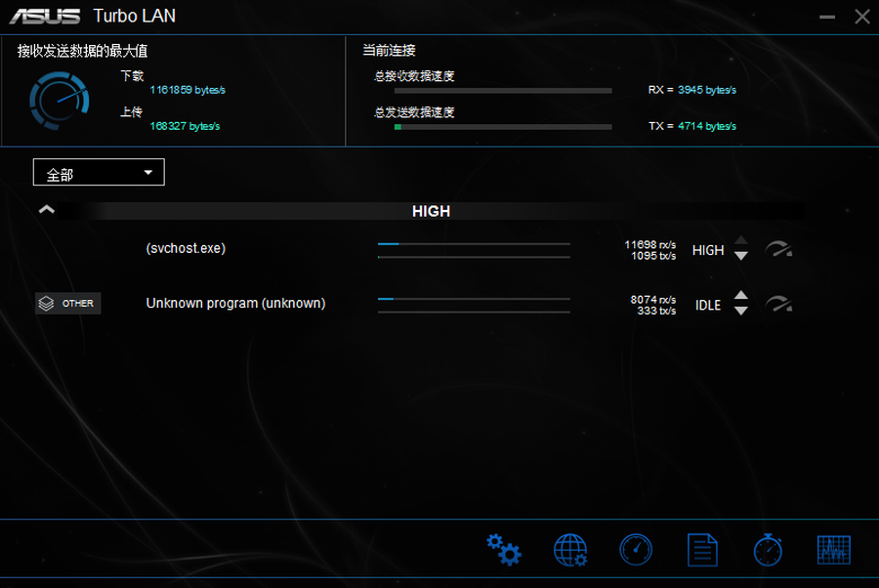Click the IDLE priority label for Unknown program

click(708, 305)
